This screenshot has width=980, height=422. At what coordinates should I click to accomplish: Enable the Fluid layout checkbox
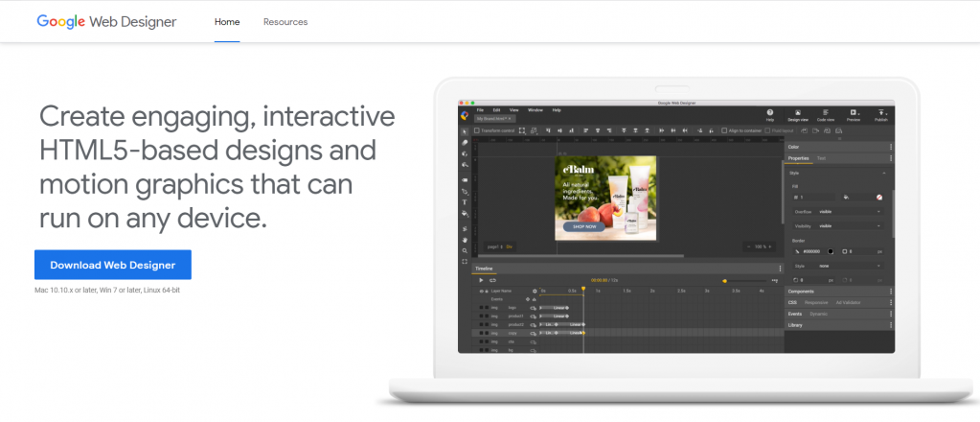pyautogui.click(x=767, y=130)
